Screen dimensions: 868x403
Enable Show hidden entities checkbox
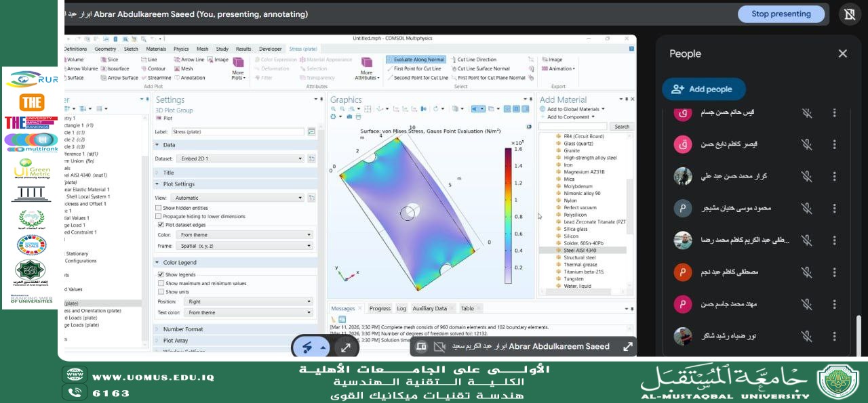[x=159, y=208]
